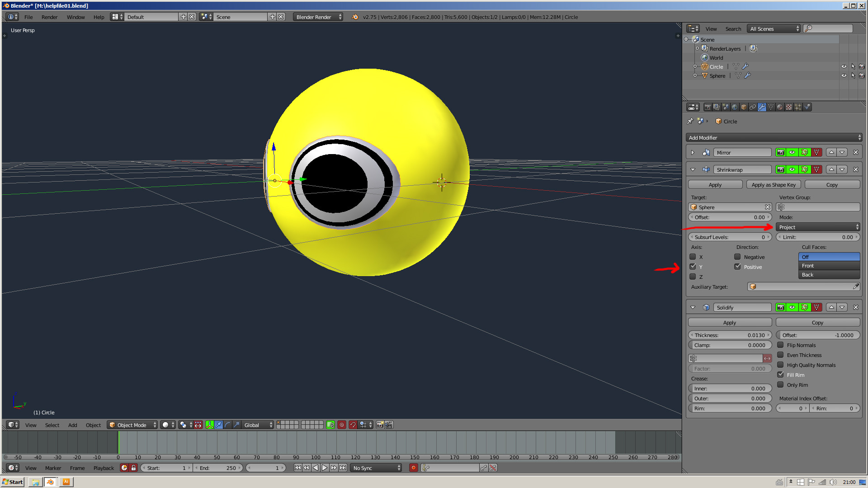
Task: Collapse the Shrinkwrap modifier panel
Action: point(693,169)
